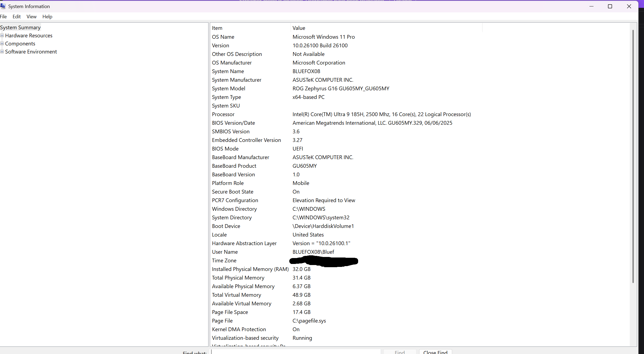Select the Windows Directory row label
Viewport: 644px width, 354px height.
(x=234, y=209)
